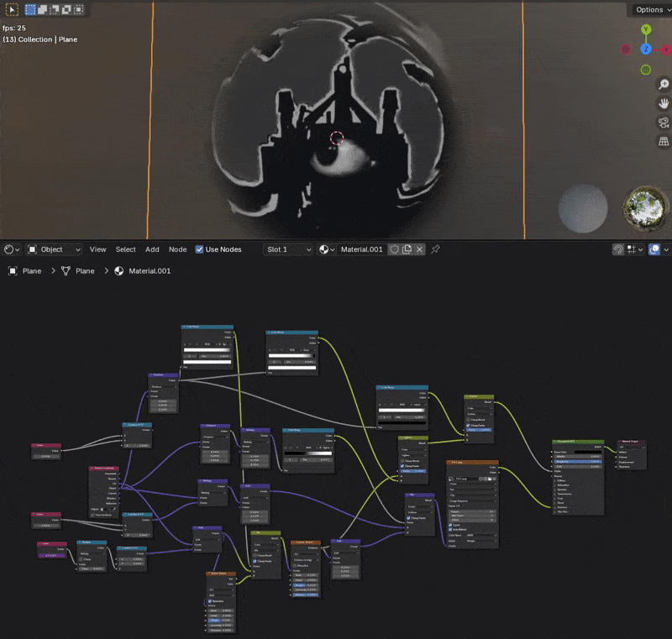Toggle the Use Nodes checkbox
672x639 pixels.
coord(199,249)
